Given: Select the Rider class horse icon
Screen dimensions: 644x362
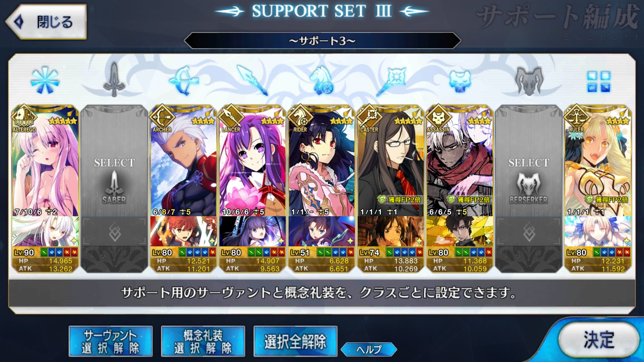Looking at the screenshot, I should (321, 81).
